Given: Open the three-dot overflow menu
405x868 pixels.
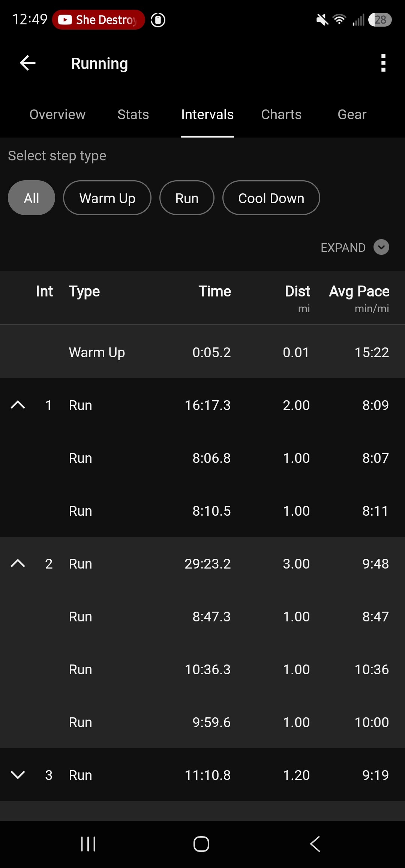Looking at the screenshot, I should (383, 63).
